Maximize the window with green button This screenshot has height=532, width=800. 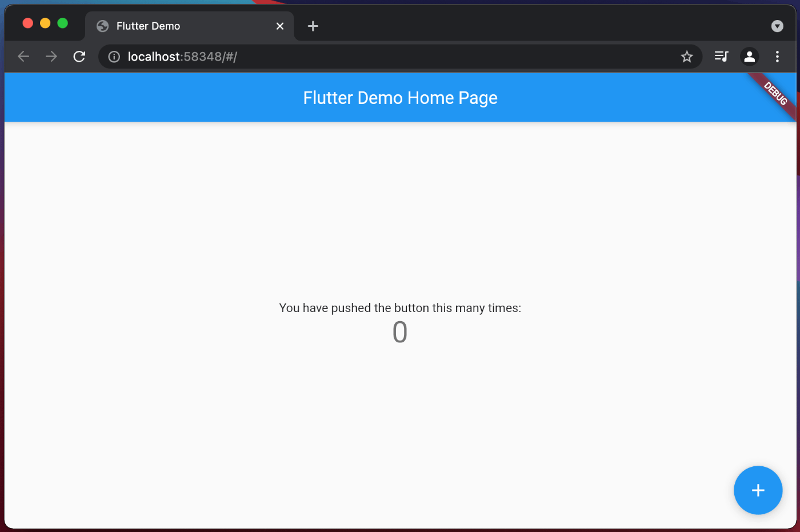(x=63, y=23)
